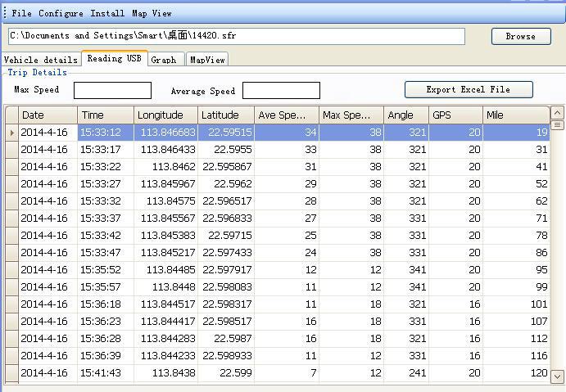Screen dimensions: 566x392
Task: Open the Map View menu
Action: point(152,14)
